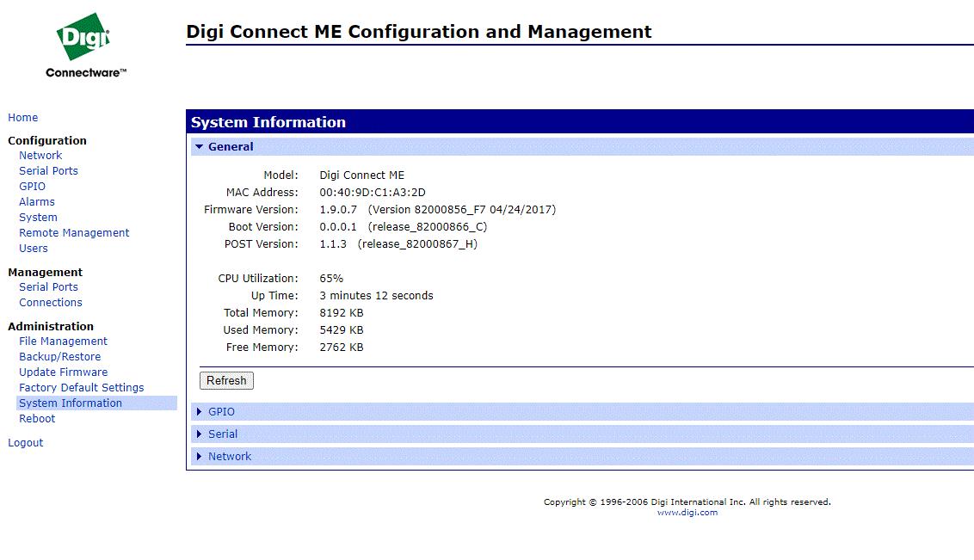Open Factory Default Settings

coord(82,387)
